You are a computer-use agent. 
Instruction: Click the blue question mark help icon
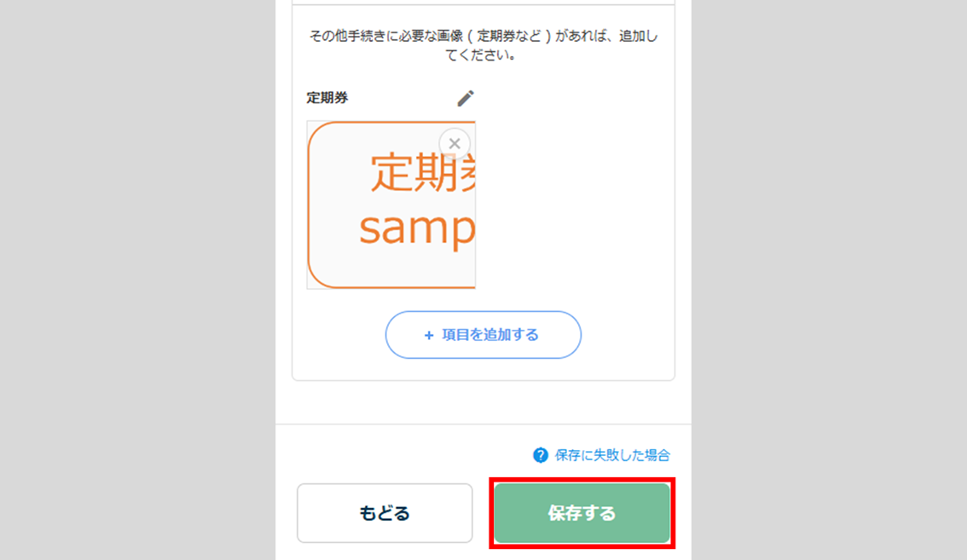tap(540, 455)
